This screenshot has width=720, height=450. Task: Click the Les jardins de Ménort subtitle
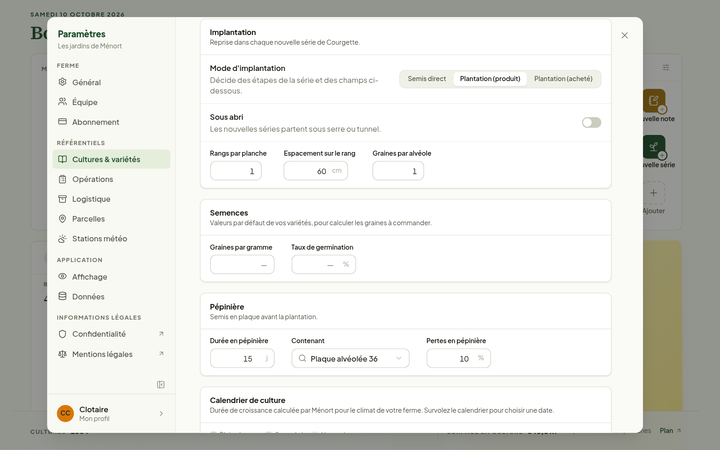click(x=90, y=46)
